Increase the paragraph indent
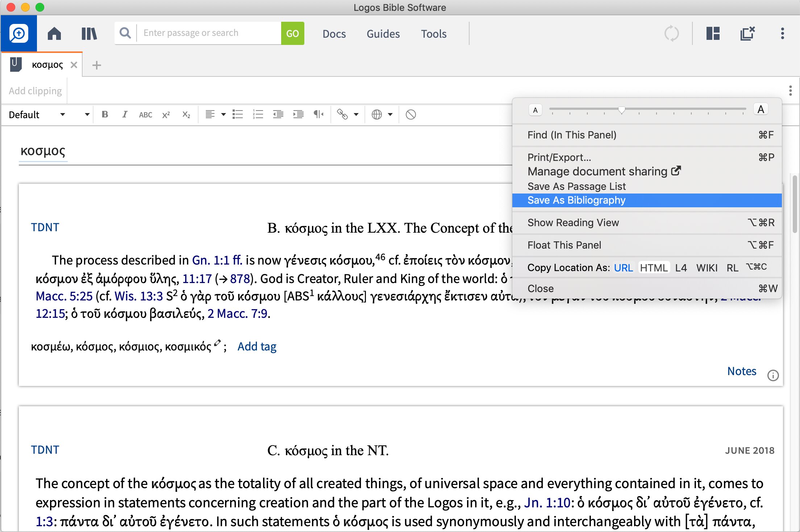The image size is (800, 532). (x=298, y=115)
